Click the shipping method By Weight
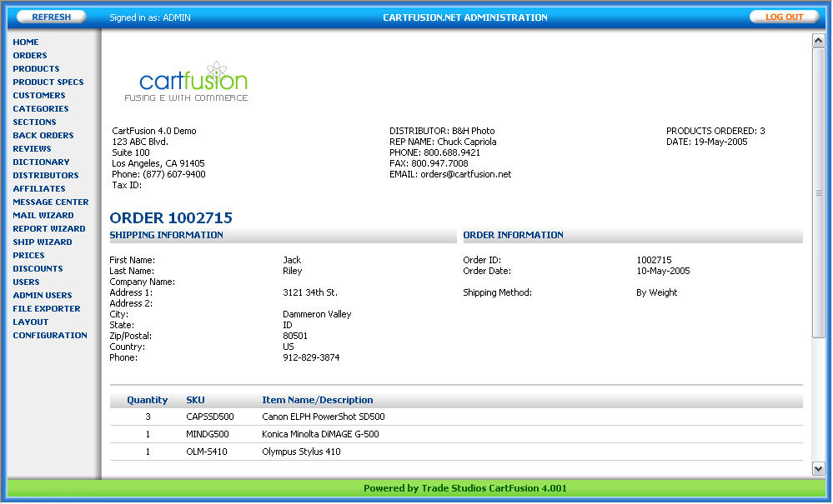The height and width of the screenshot is (504, 833). [656, 292]
